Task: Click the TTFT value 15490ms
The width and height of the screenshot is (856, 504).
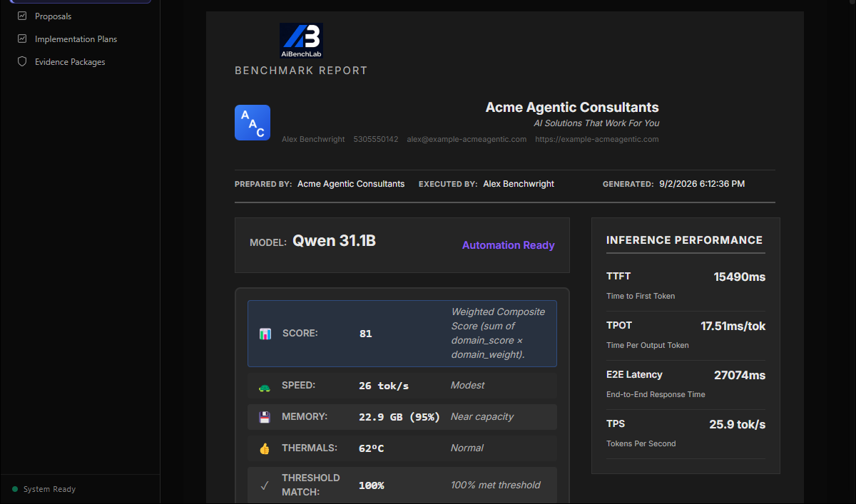Action: click(740, 277)
